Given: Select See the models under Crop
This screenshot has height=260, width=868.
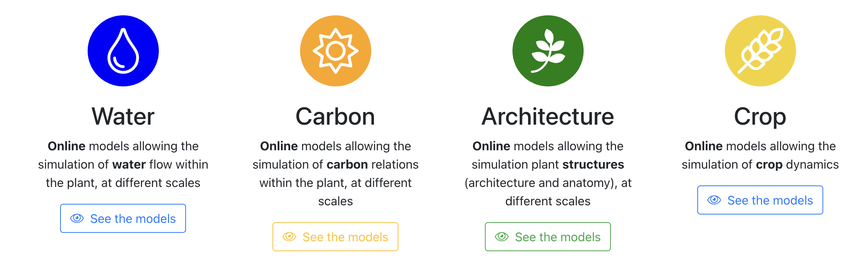Looking at the screenshot, I should tap(760, 200).
